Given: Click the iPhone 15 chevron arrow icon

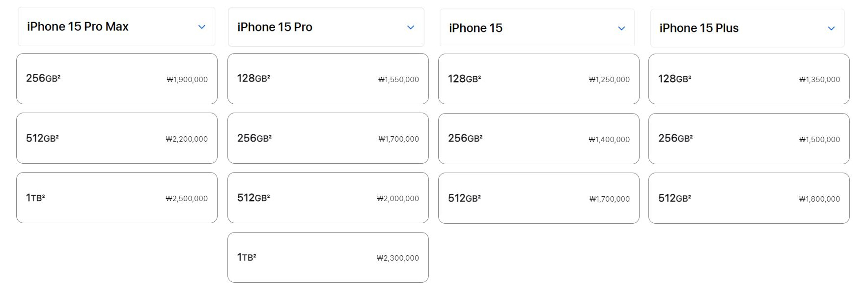Looking at the screenshot, I should tap(621, 29).
